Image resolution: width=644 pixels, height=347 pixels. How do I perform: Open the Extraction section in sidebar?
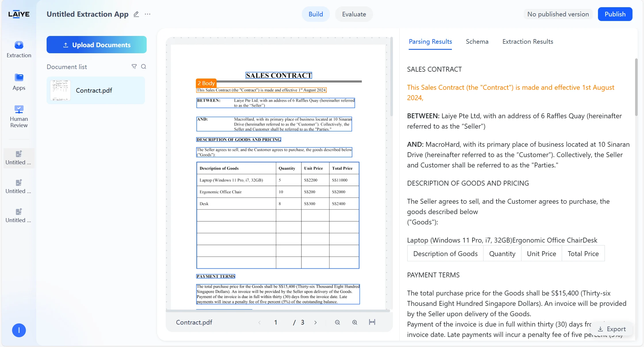pos(19,49)
